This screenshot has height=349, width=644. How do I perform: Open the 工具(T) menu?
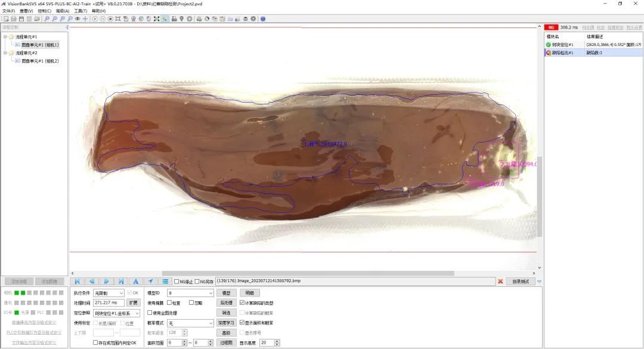[80, 11]
